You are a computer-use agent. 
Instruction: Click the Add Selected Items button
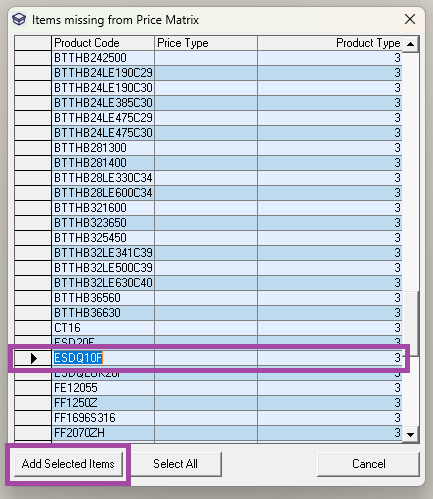point(68,464)
